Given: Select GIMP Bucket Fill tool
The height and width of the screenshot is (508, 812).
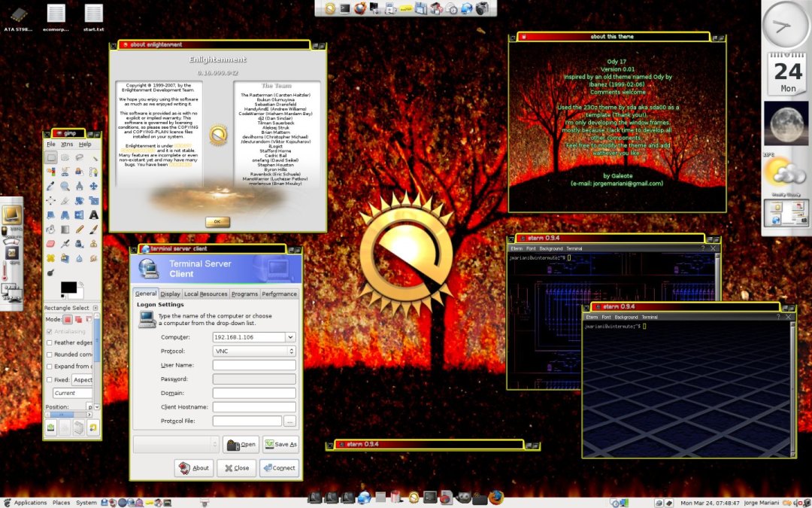Looking at the screenshot, I should pyautogui.click(x=51, y=229).
